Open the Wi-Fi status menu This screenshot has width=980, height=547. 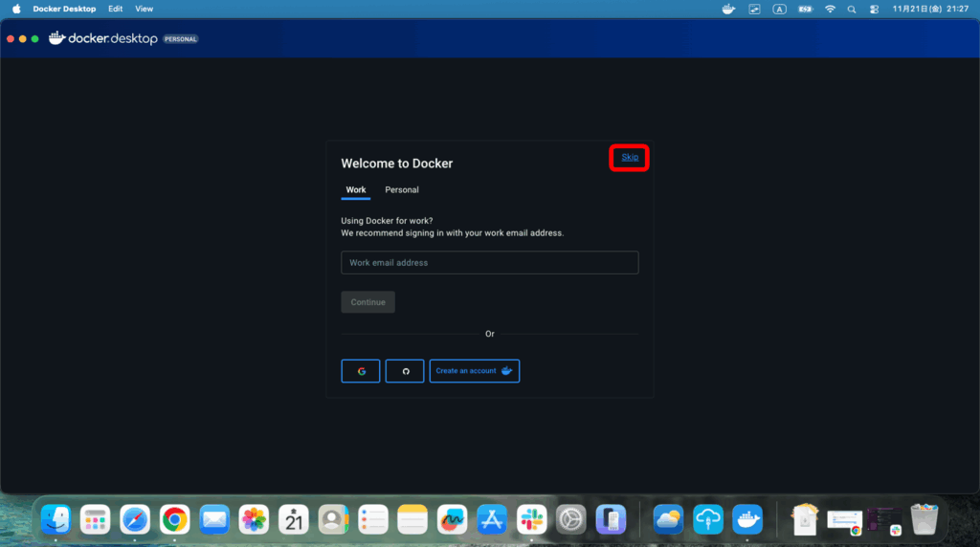pyautogui.click(x=830, y=9)
